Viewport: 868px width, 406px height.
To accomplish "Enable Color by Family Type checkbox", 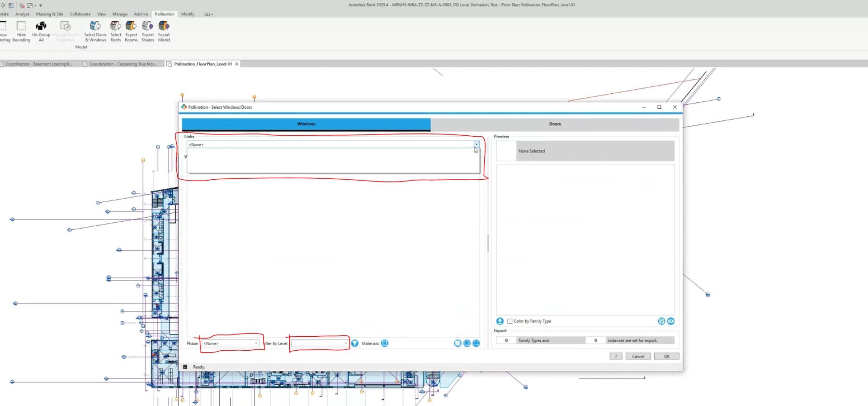I will (510, 321).
